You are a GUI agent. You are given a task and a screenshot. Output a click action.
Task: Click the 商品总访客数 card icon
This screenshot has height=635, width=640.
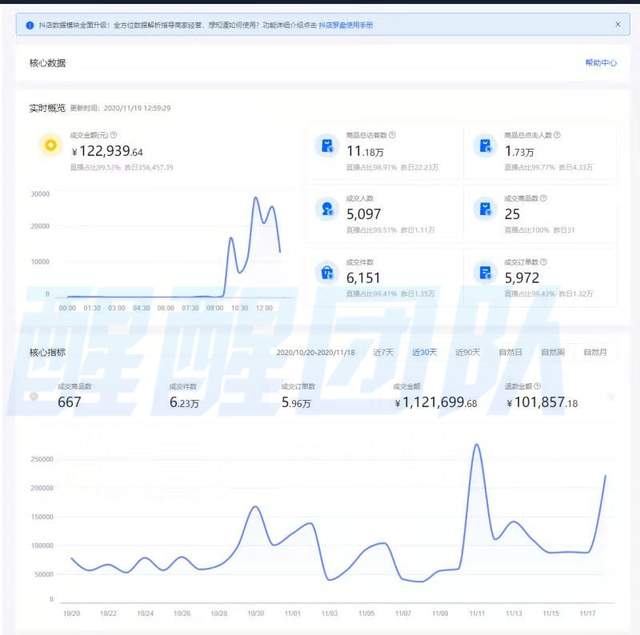(327, 146)
